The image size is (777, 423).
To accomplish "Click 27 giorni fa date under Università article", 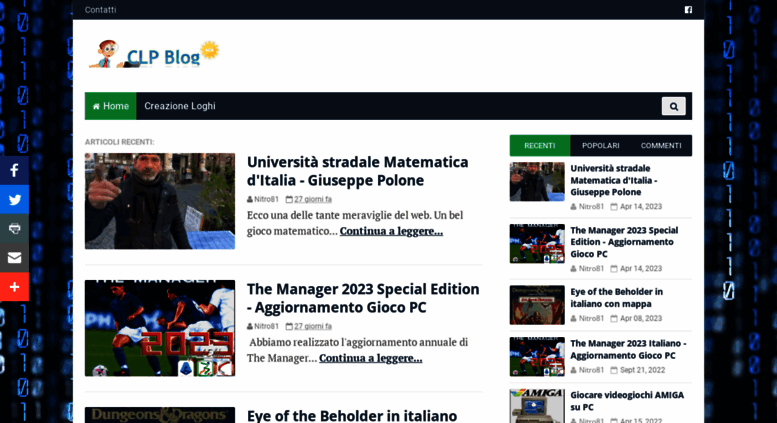I will point(313,199).
